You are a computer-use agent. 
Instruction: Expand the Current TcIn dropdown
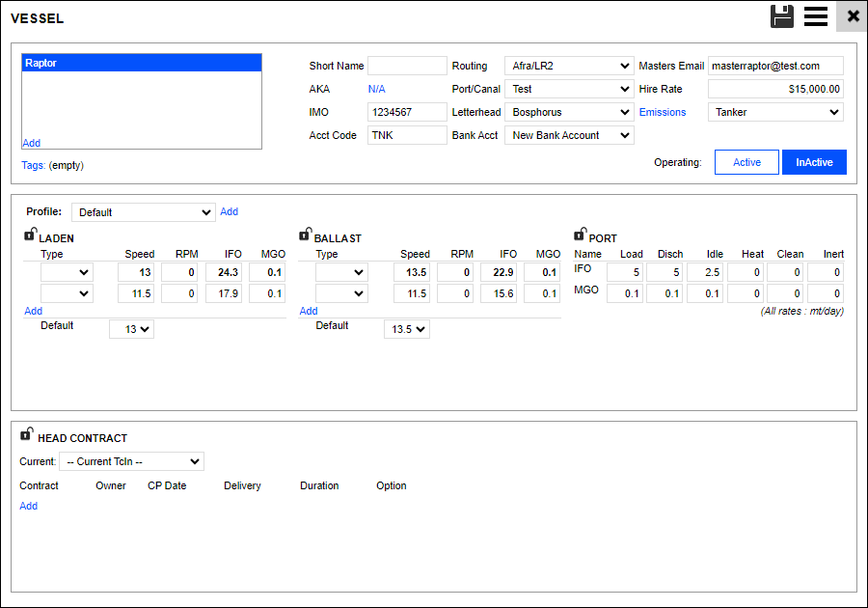pyautogui.click(x=131, y=461)
